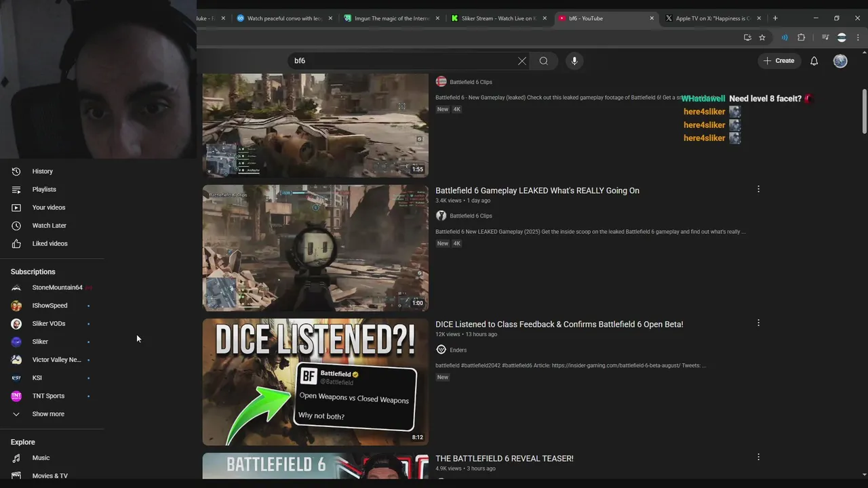The width and height of the screenshot is (868, 488).
Task: Open Liked videos
Action: 52,243
